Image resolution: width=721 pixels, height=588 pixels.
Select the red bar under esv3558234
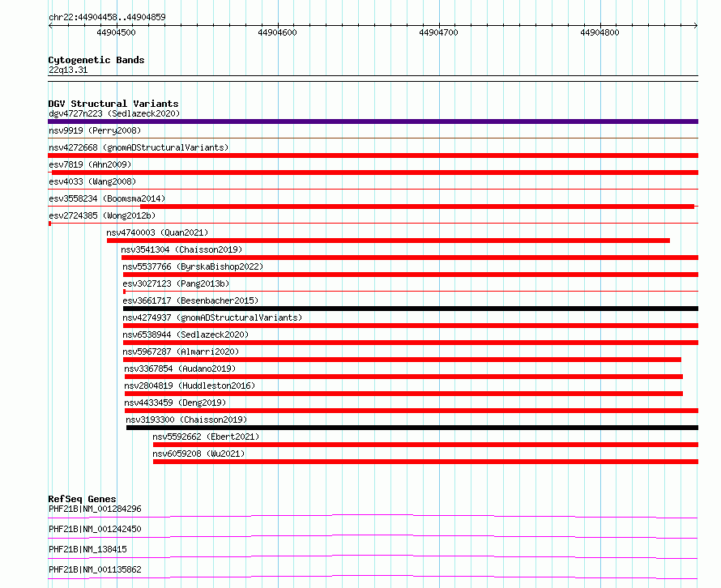pyautogui.click(x=417, y=207)
